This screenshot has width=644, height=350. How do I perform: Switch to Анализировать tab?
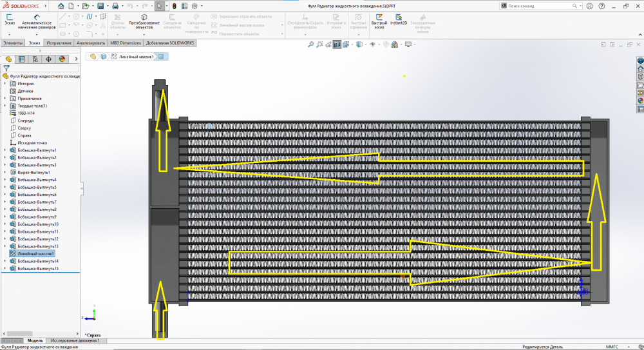(x=91, y=43)
